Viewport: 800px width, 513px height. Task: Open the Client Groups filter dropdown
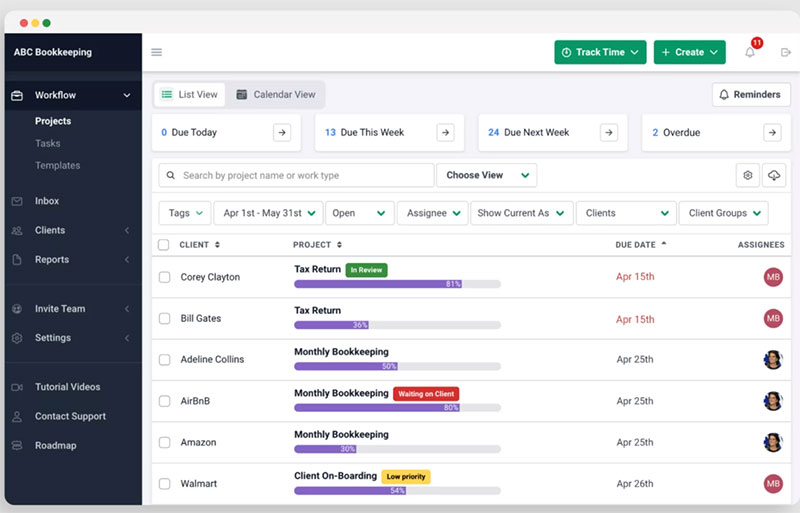coord(723,213)
